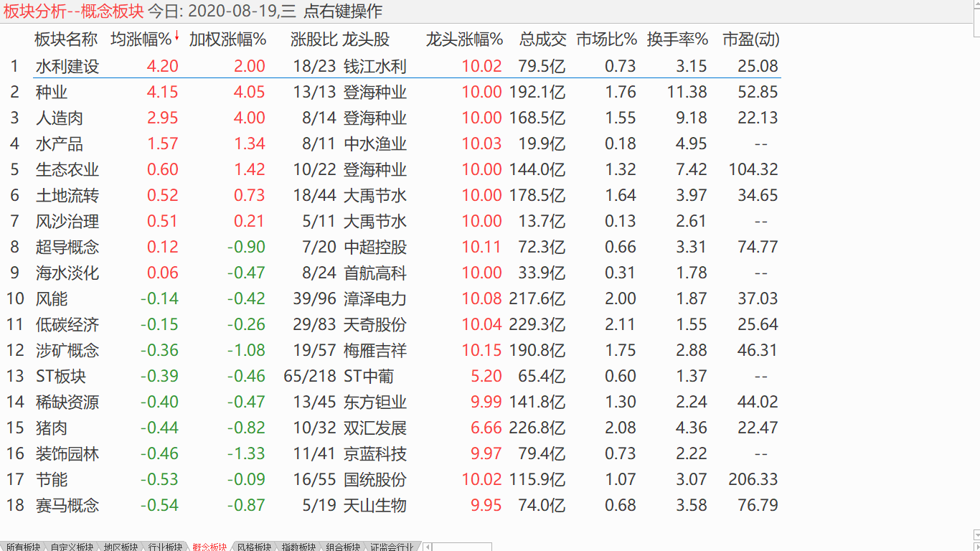Click the 229.3亿 turnover value
Viewport: 980px width, 551px height.
click(x=537, y=324)
